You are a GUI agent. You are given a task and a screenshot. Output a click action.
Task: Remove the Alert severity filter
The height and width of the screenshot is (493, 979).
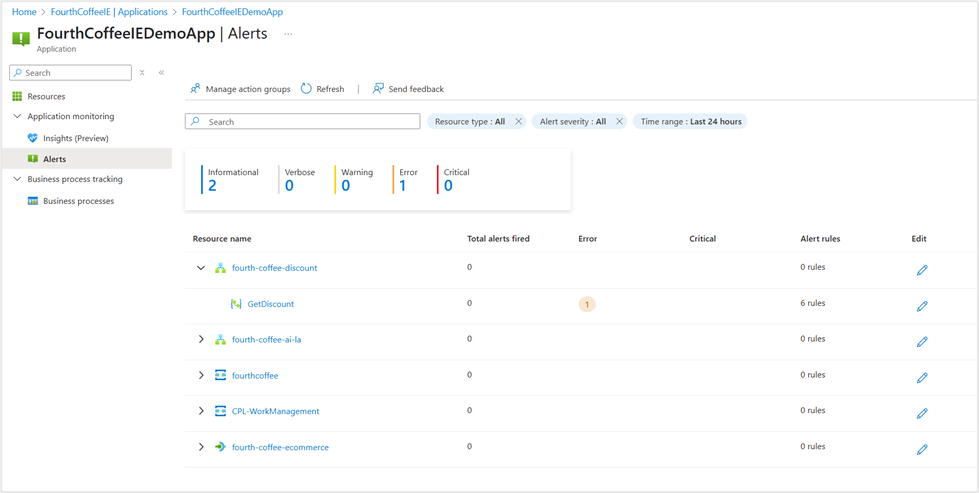click(x=619, y=122)
